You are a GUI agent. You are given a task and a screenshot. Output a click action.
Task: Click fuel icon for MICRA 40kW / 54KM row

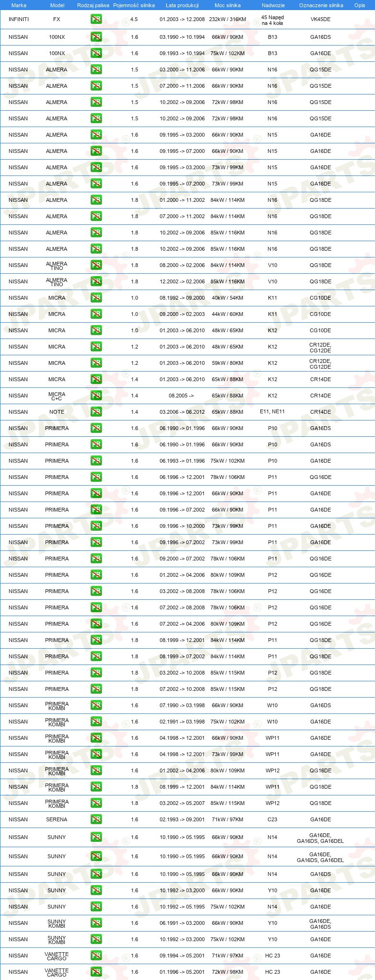[x=96, y=298]
